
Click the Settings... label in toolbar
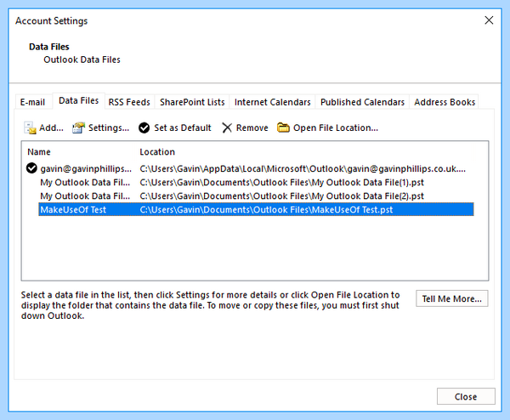[109, 128]
